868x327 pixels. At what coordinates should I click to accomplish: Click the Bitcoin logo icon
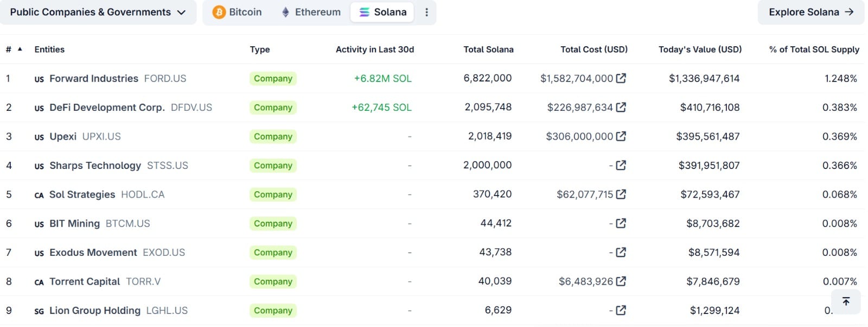pyautogui.click(x=219, y=12)
